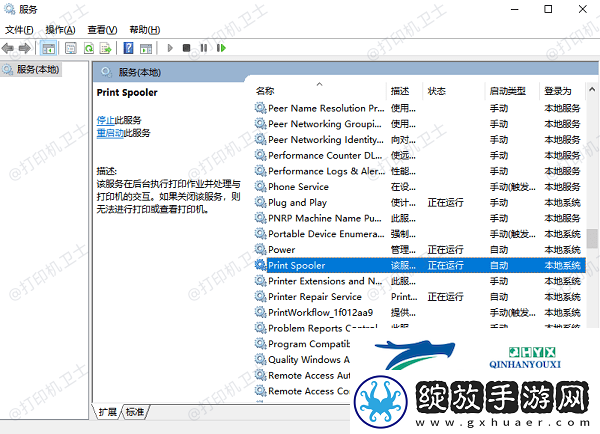This screenshot has height=434, width=600.
Task: Click 服务(本地) header in right pane
Action: pyautogui.click(x=139, y=72)
